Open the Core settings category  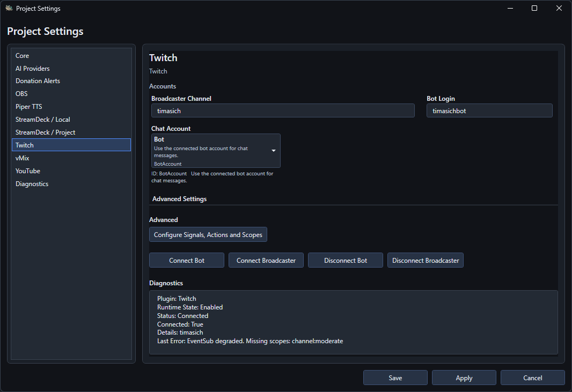tap(71, 55)
